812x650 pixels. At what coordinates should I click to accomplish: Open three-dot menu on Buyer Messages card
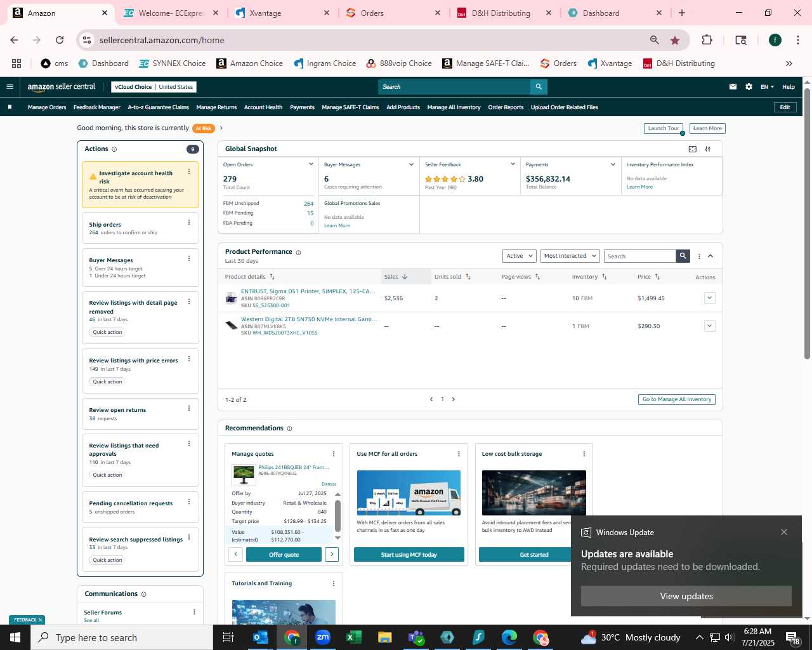[x=189, y=258]
